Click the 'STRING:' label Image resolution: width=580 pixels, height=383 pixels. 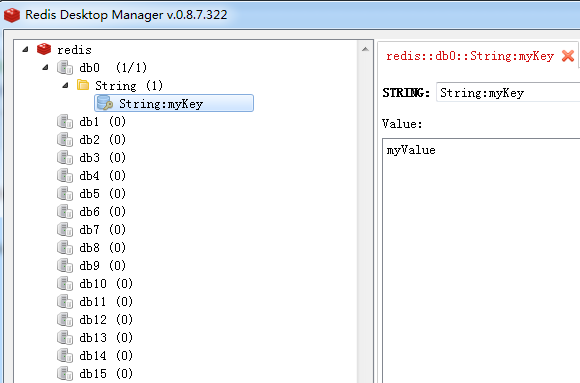coord(406,93)
